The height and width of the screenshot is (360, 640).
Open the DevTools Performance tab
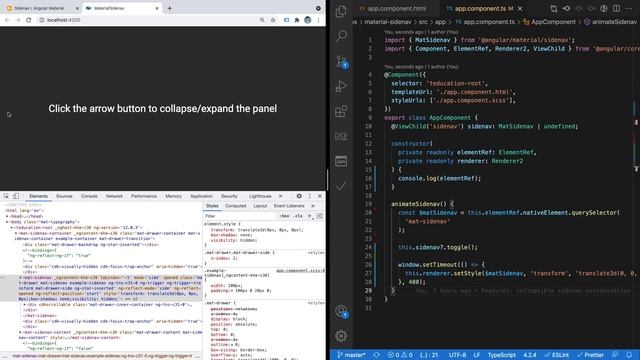coord(144,196)
